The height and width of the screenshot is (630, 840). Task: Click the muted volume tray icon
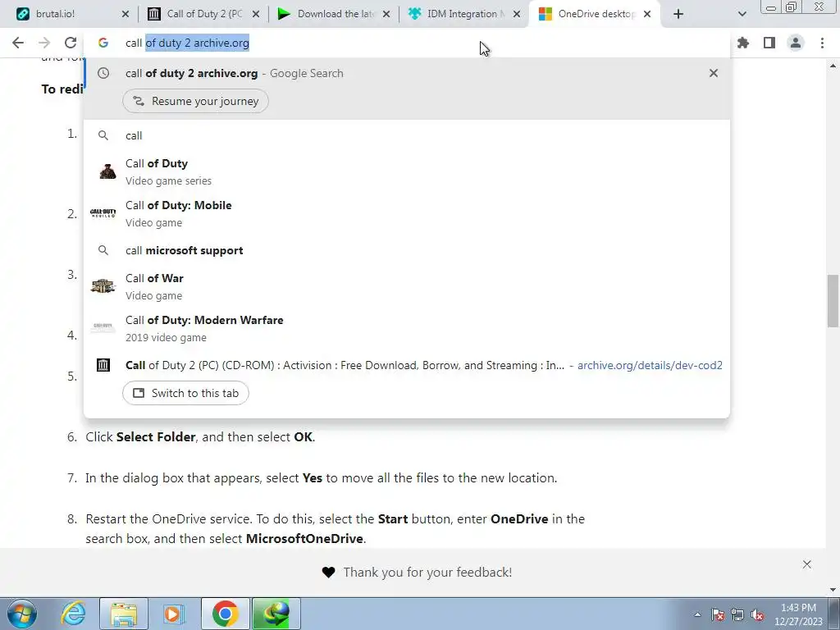tap(757, 614)
